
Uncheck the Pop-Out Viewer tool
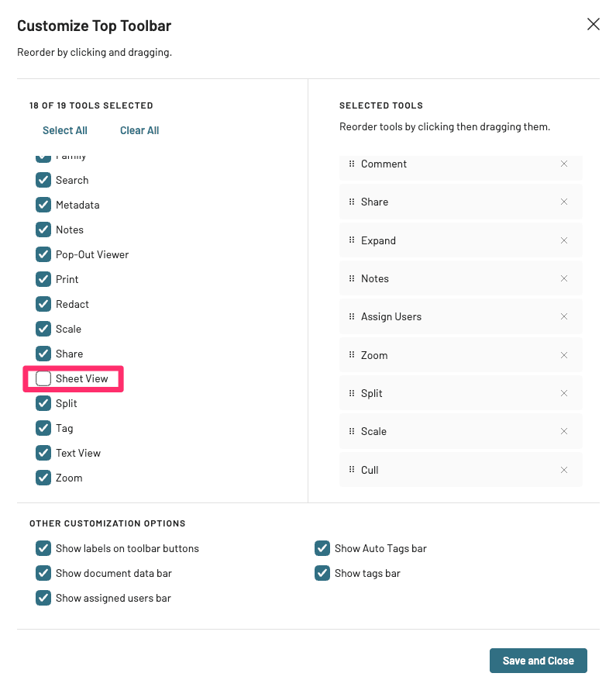click(x=43, y=254)
